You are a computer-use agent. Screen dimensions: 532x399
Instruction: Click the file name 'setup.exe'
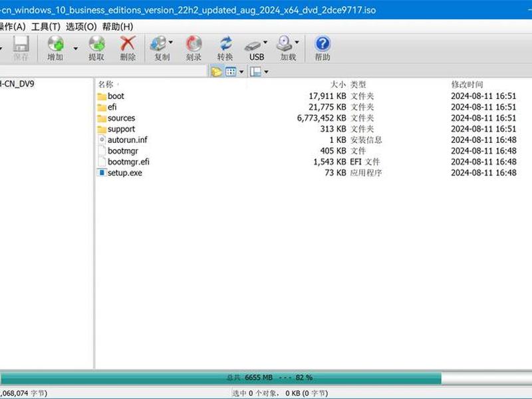[x=125, y=173]
